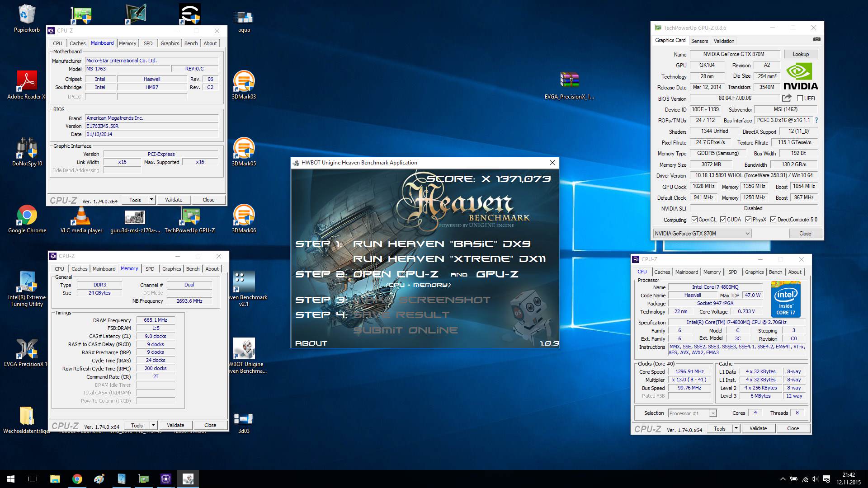
Task: Open Graphics tab in CPU tab CPU-Z window
Action: tap(754, 272)
